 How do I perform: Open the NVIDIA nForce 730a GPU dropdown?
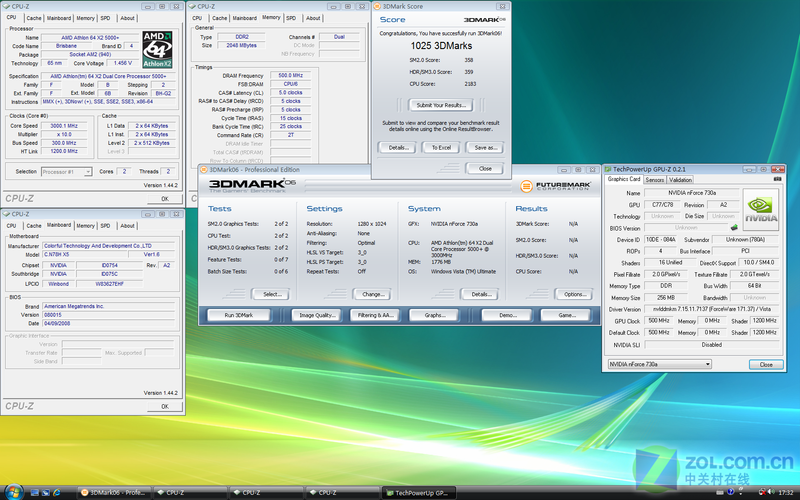point(659,364)
